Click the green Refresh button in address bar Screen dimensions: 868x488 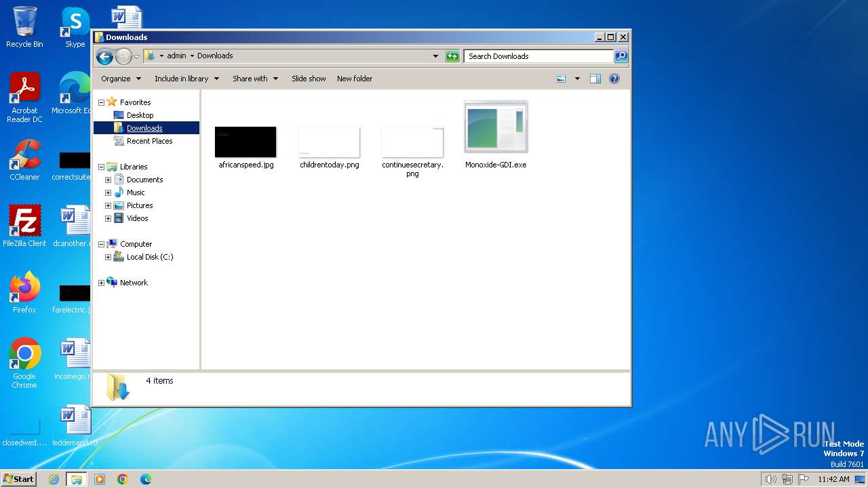coord(452,56)
